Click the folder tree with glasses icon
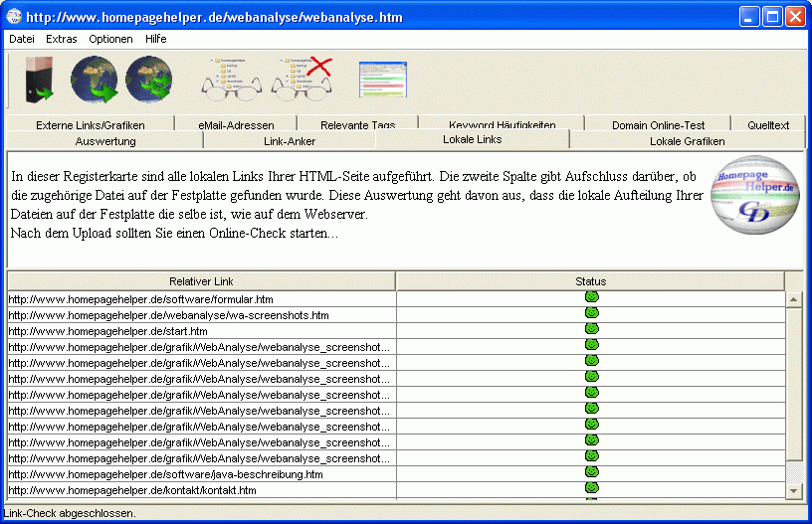The image size is (812, 524). click(x=231, y=79)
